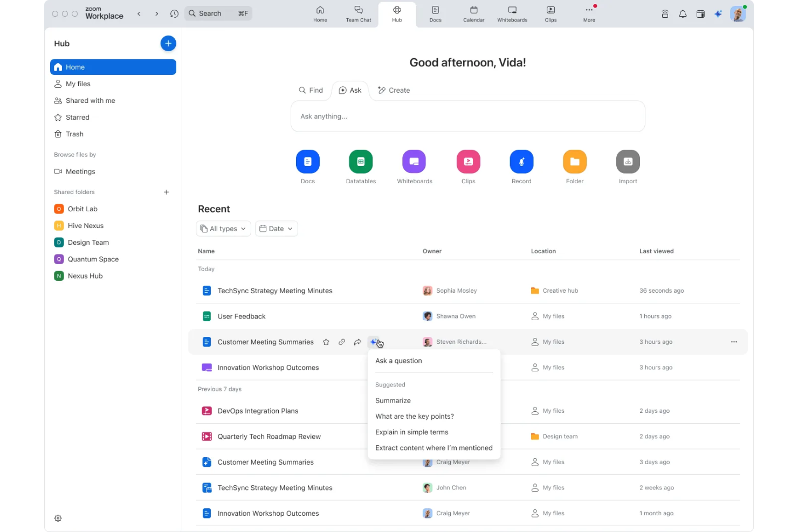This screenshot has height=532, width=798.
Task: Select Summarize from the suggested menu
Action: pyautogui.click(x=393, y=400)
